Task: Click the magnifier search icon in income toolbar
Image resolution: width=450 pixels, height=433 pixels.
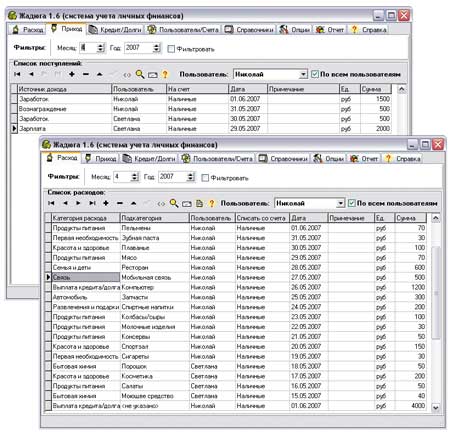Action: pos(140,74)
